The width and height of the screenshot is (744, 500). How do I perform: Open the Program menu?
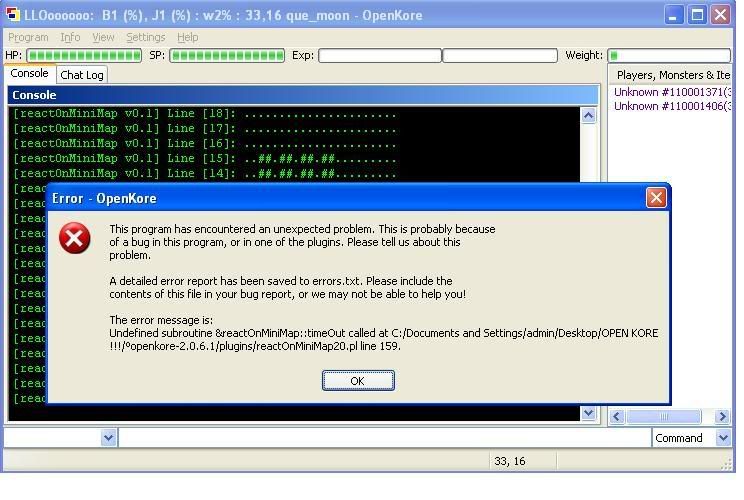point(28,37)
